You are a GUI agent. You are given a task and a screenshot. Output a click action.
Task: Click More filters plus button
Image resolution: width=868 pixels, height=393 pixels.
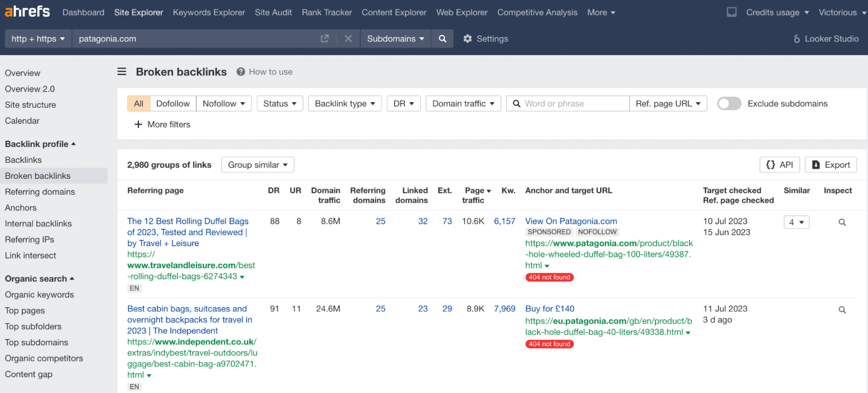tap(162, 125)
